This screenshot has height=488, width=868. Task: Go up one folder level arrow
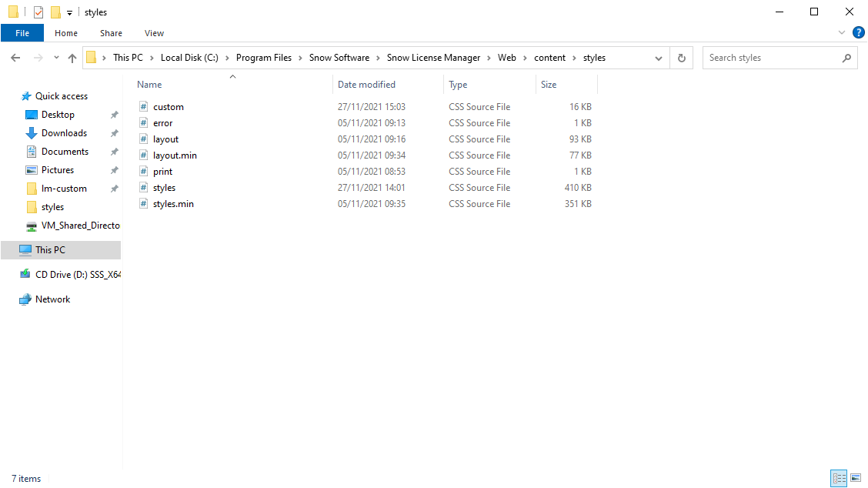coord(72,58)
